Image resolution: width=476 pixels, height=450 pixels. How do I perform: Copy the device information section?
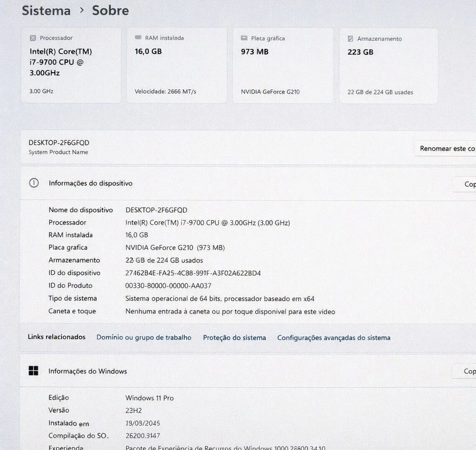tap(464, 184)
